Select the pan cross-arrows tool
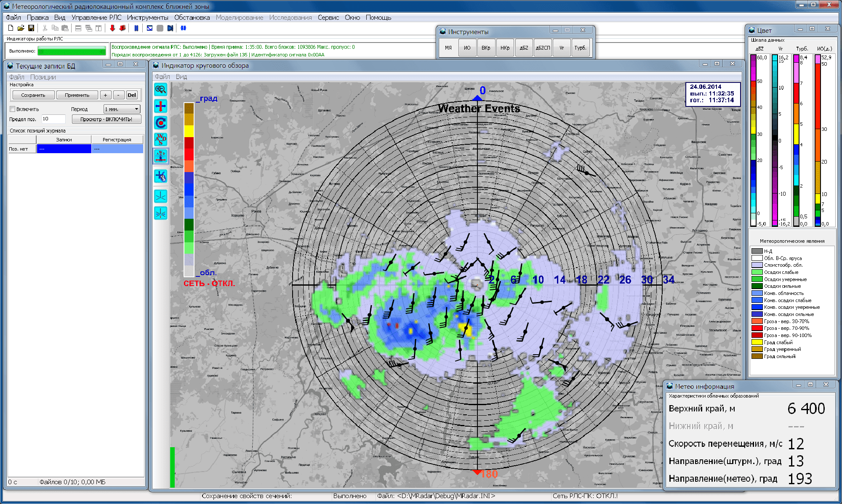 point(161,106)
